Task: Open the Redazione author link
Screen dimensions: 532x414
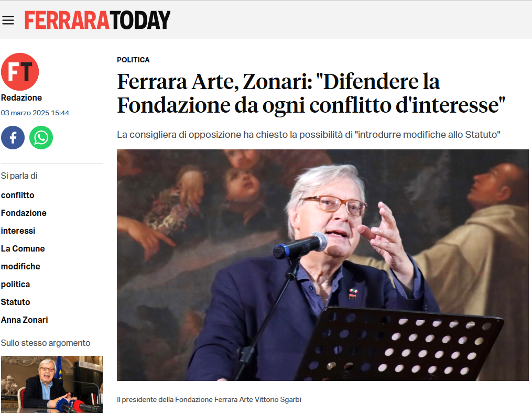Action: [21, 97]
